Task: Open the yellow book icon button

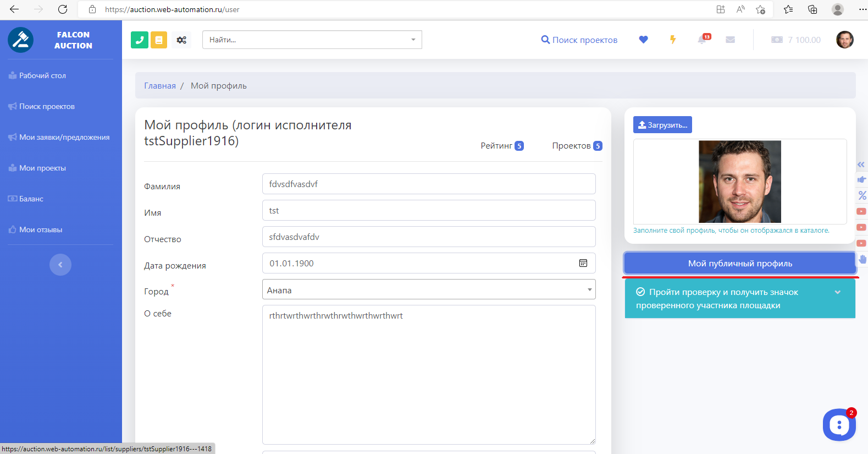Action: (x=159, y=40)
